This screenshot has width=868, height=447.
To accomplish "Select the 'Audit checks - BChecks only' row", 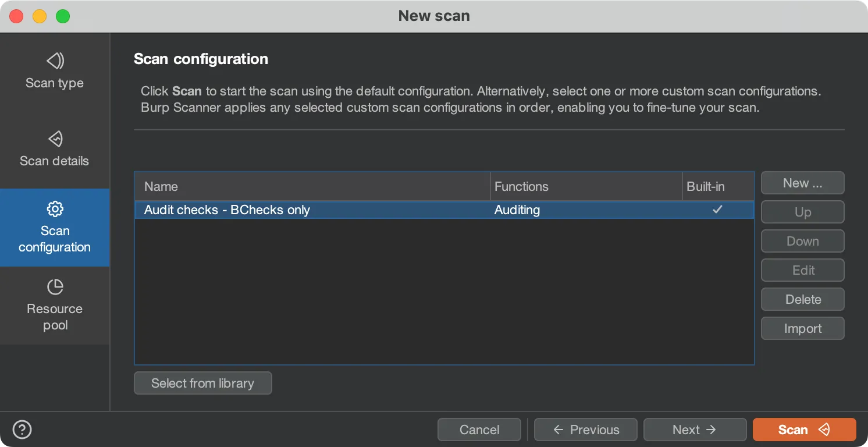I will coord(227,210).
